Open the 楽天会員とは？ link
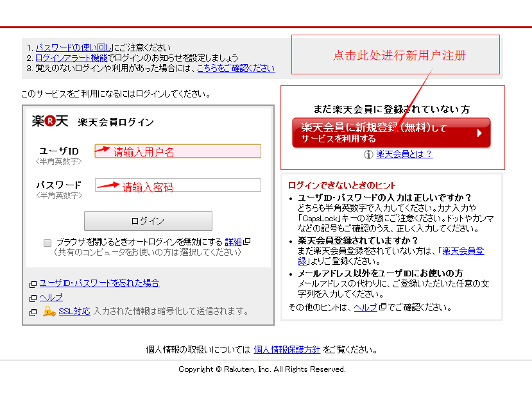Image resolution: width=532 pixels, height=420 pixels. pyautogui.click(x=404, y=154)
